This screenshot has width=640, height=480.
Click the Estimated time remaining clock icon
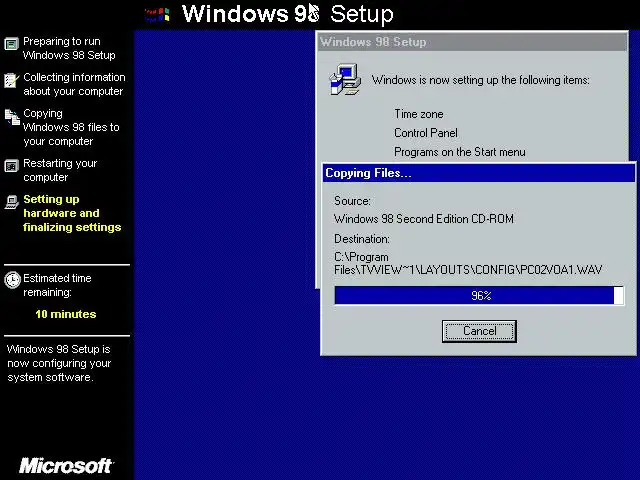pos(12,280)
